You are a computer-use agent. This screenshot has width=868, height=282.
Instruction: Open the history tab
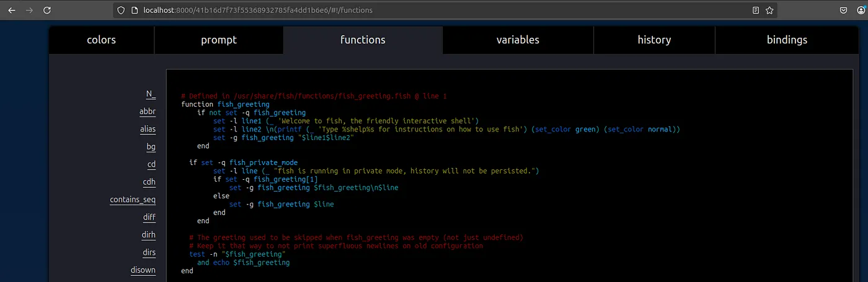pyautogui.click(x=654, y=40)
